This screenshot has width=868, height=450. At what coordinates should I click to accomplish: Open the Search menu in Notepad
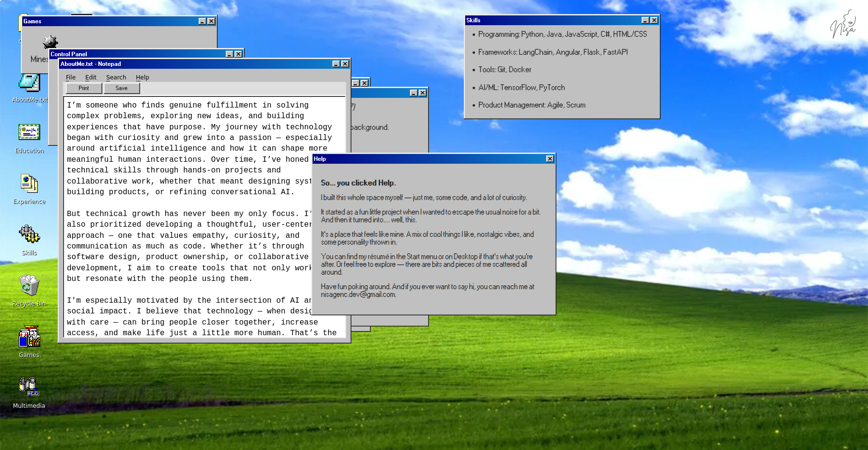pos(116,78)
